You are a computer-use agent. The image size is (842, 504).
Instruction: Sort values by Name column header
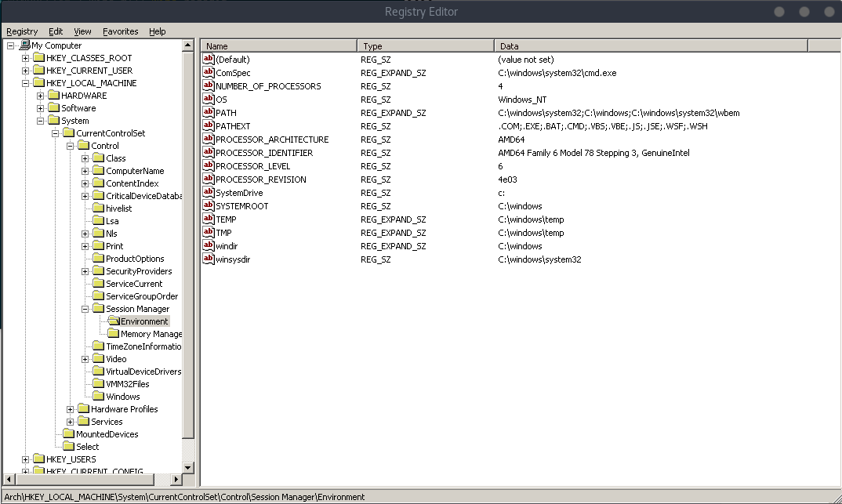pyautogui.click(x=278, y=46)
